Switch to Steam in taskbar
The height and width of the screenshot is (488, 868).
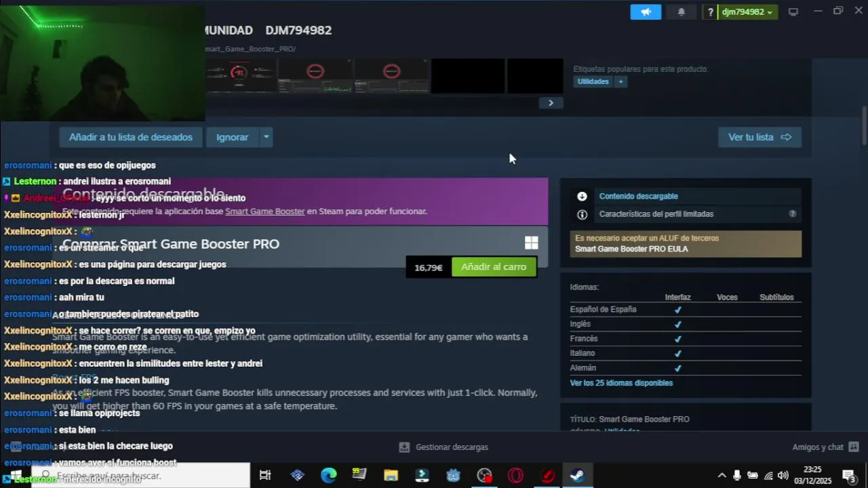click(x=577, y=476)
